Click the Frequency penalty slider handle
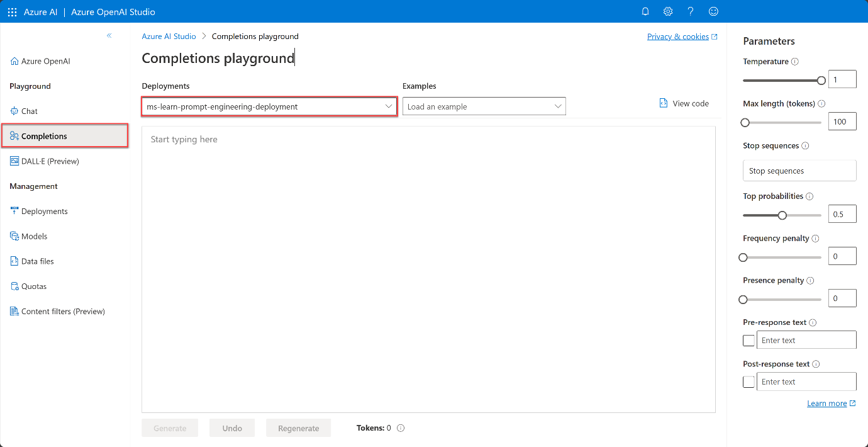The height and width of the screenshot is (447, 868). click(743, 257)
